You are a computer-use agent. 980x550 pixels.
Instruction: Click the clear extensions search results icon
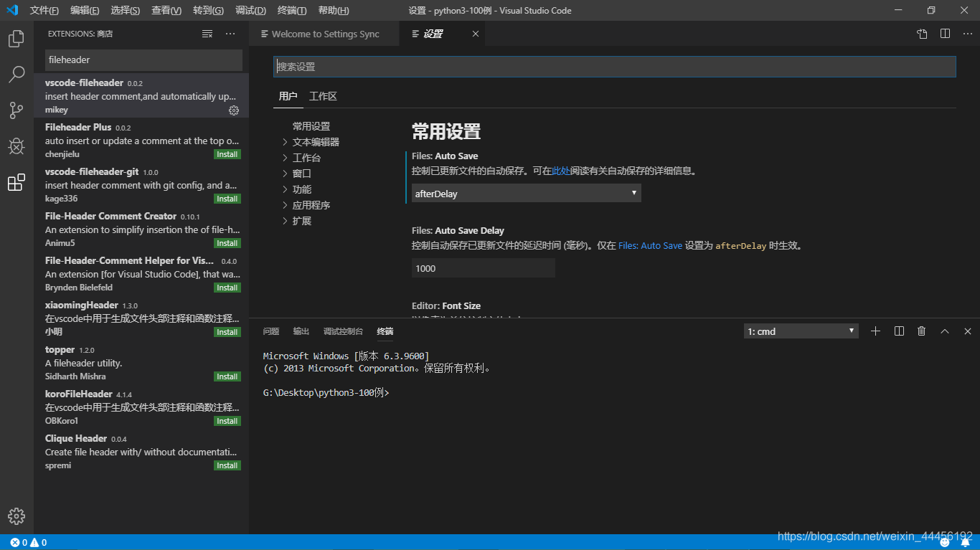(207, 34)
